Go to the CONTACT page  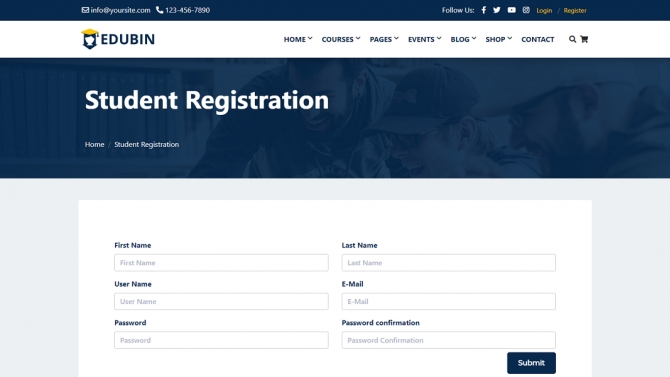click(x=538, y=39)
